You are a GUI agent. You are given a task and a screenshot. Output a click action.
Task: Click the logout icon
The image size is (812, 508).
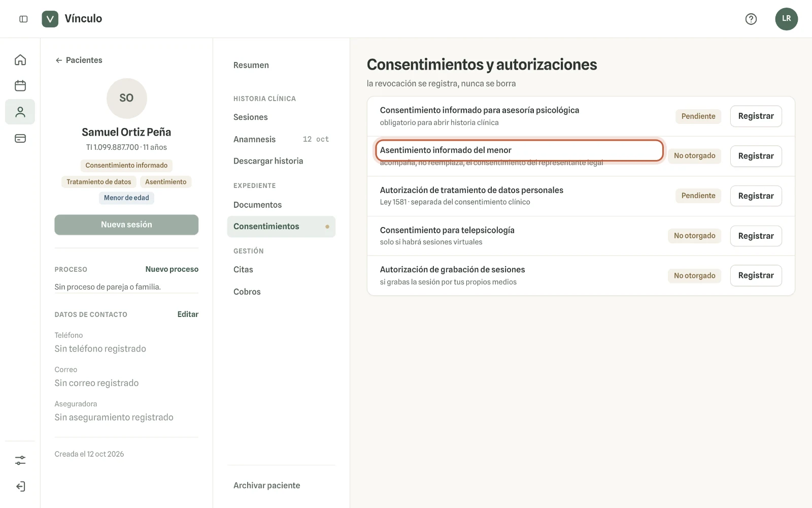(x=20, y=486)
